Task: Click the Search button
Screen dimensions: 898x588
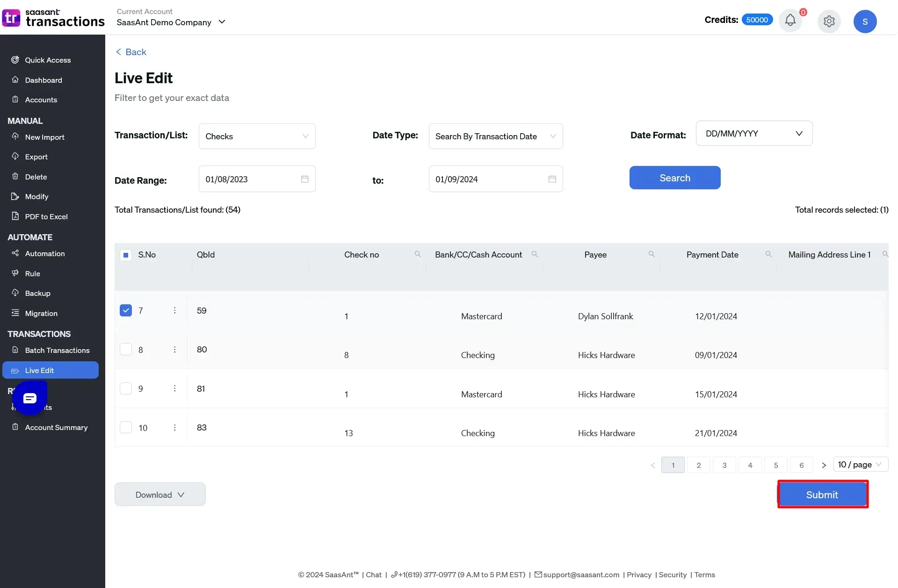Action: click(x=675, y=178)
